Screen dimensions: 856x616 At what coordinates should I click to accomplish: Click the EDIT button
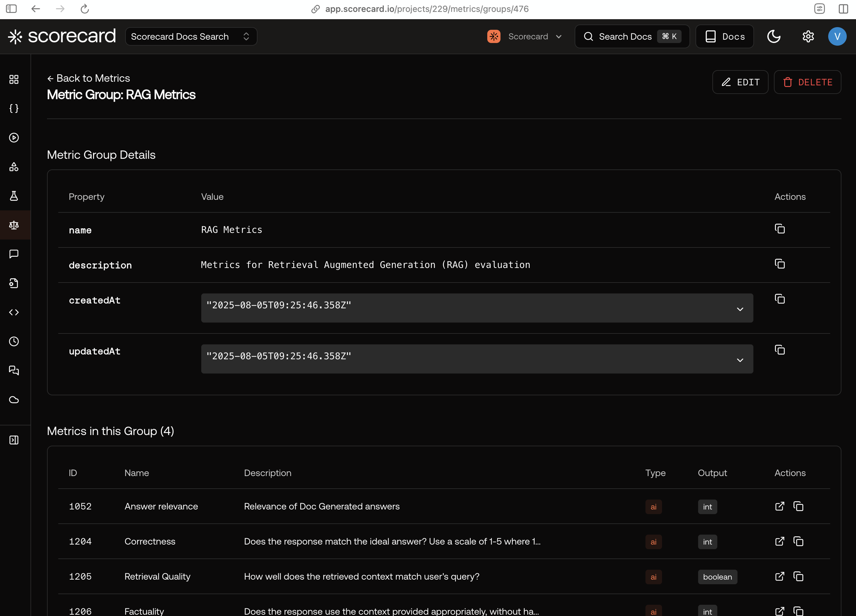[740, 82]
